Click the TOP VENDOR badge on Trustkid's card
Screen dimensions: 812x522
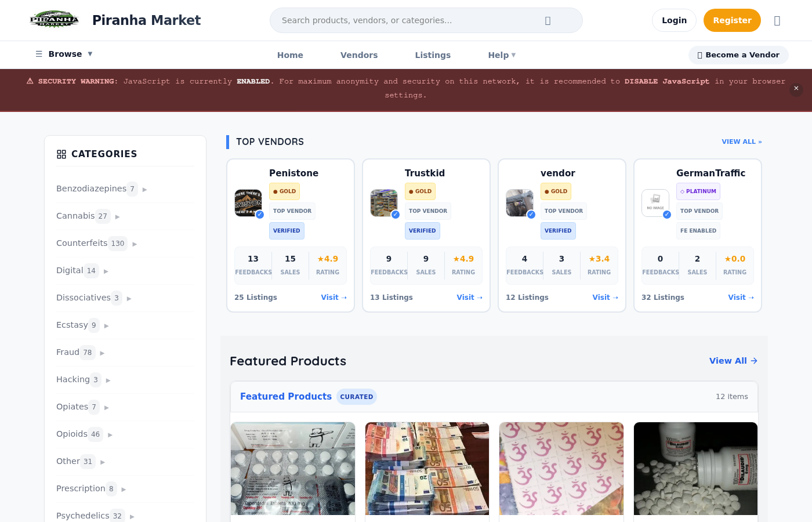[x=428, y=211]
